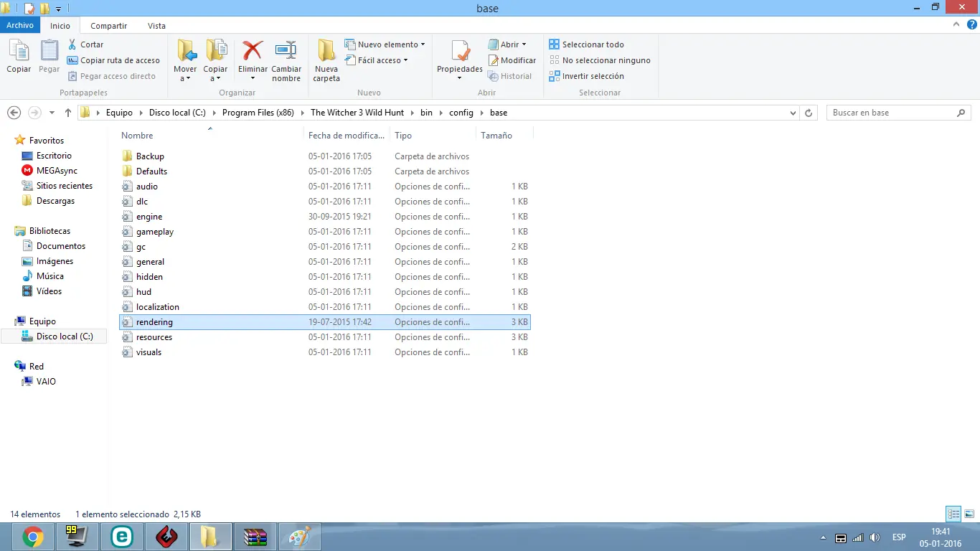This screenshot has width=980, height=551.
Task: Open the Abrir dropdown arrow
Action: point(524,44)
